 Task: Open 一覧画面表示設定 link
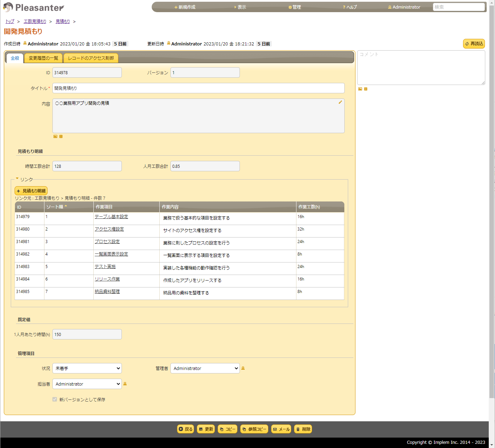pyautogui.click(x=111, y=254)
